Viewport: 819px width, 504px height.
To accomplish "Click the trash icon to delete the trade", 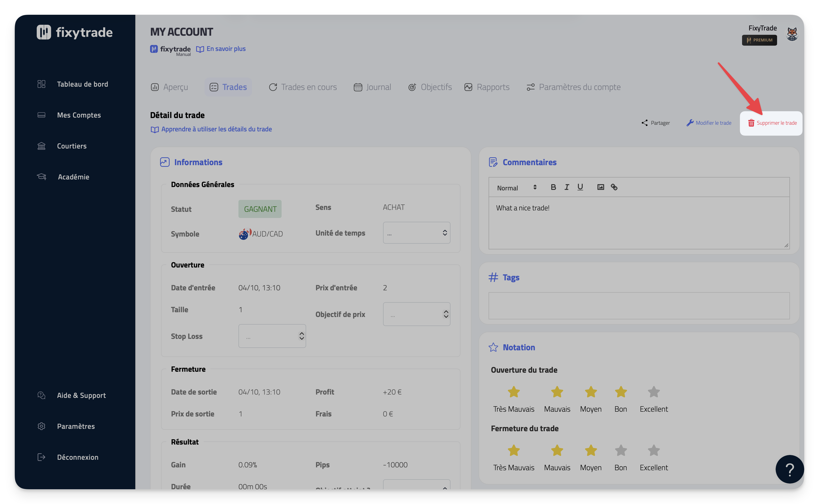I will 751,123.
